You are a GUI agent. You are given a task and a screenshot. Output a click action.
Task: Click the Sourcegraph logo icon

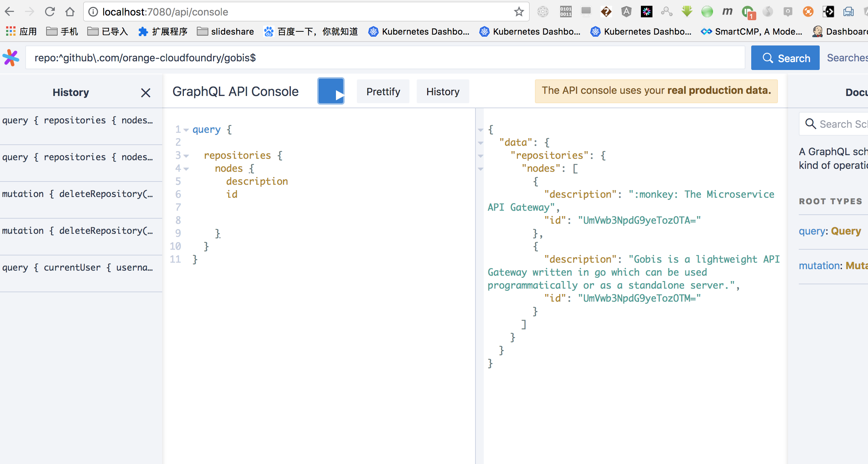coord(11,57)
